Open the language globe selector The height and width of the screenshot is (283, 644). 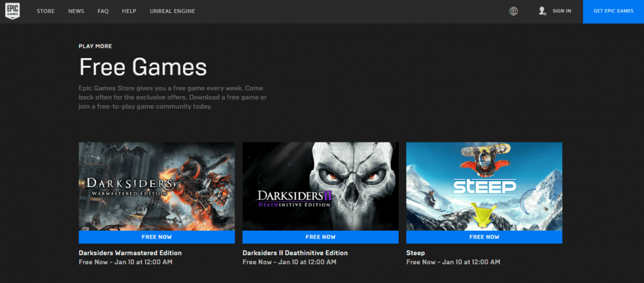[x=513, y=11]
